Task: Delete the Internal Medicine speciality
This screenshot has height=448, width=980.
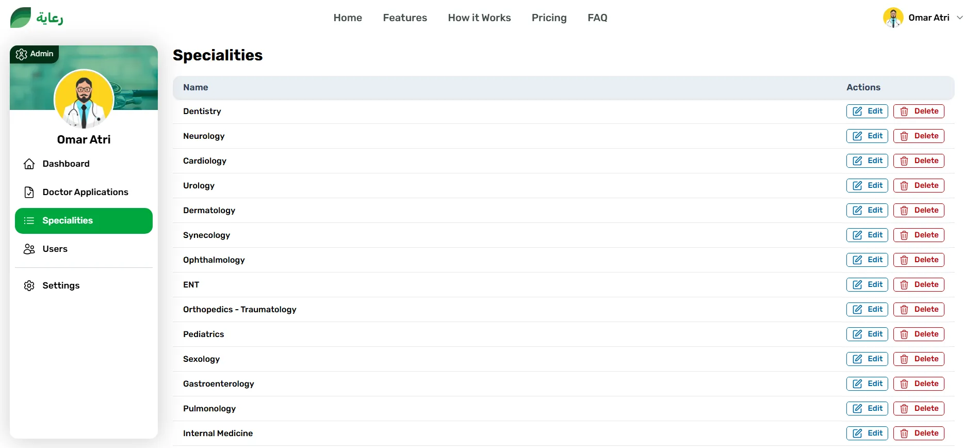Action: pyautogui.click(x=919, y=434)
